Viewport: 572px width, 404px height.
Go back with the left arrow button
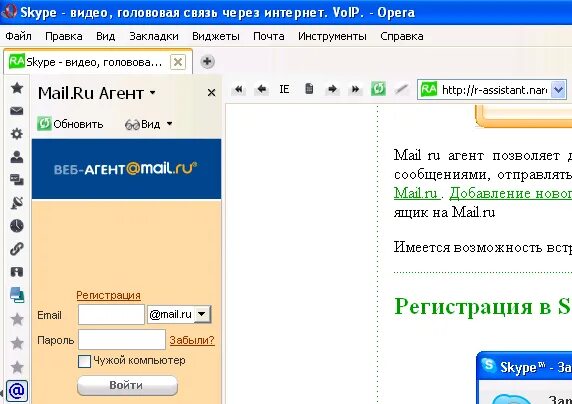262,89
